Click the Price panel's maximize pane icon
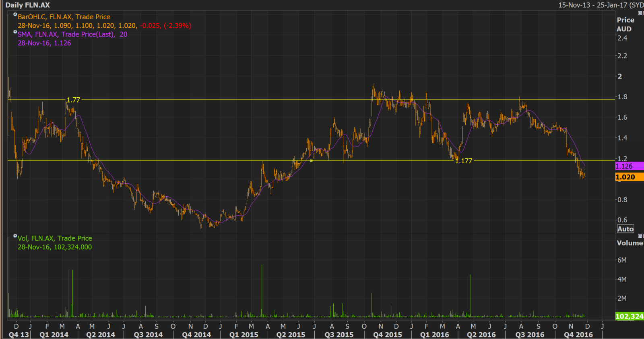This screenshot has width=644, height=339. (x=640, y=13)
